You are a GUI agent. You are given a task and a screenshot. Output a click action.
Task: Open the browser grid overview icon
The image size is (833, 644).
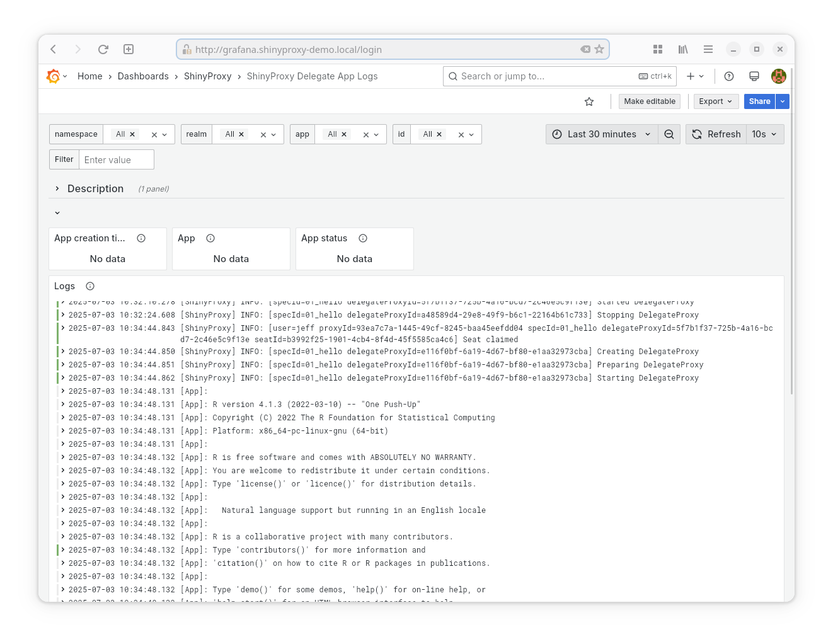click(658, 49)
